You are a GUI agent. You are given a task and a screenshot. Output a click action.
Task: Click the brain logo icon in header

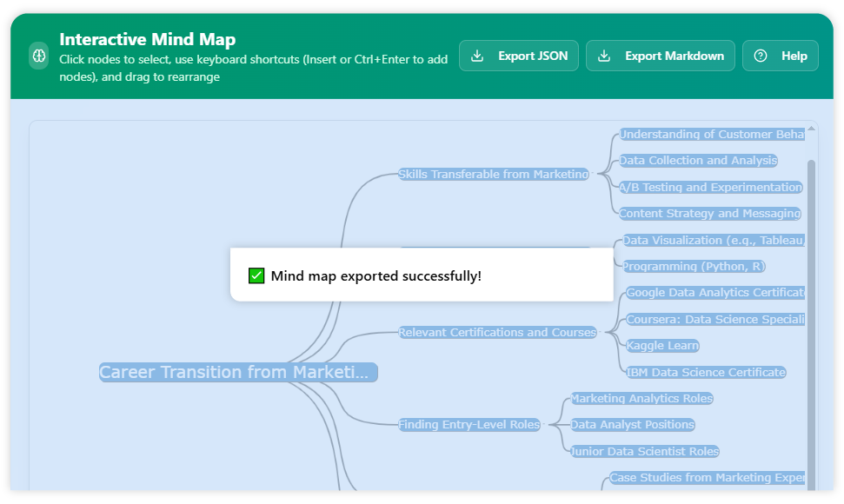[x=39, y=56]
